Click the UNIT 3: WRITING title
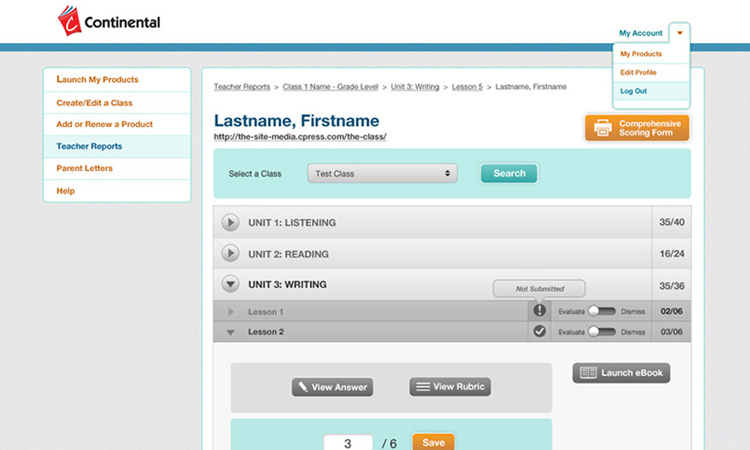Screen dimensions: 750x450 (x=287, y=285)
